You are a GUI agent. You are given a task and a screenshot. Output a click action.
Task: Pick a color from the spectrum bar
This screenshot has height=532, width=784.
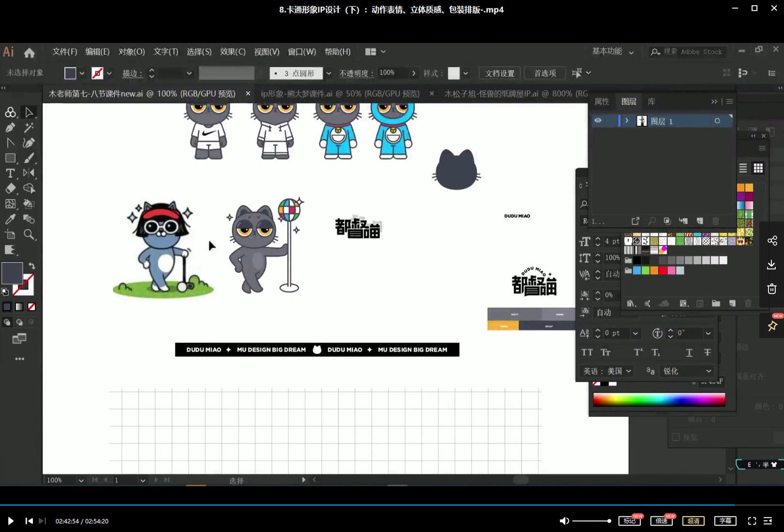click(x=659, y=400)
